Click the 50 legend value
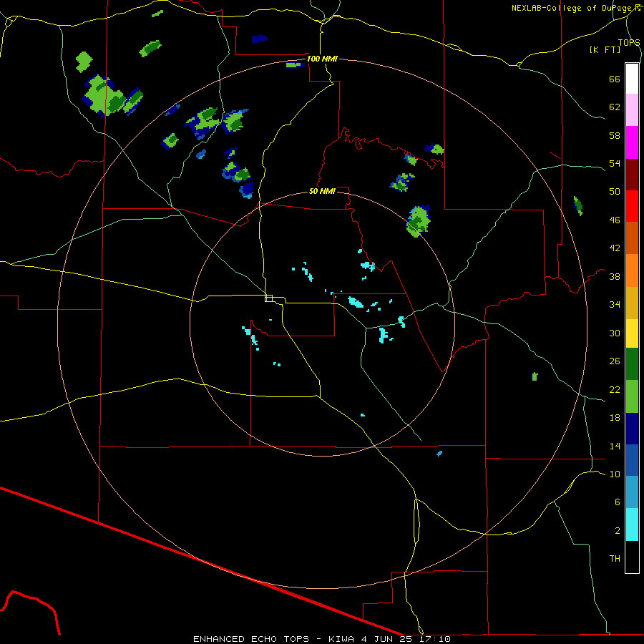The image size is (644, 644). point(615,192)
